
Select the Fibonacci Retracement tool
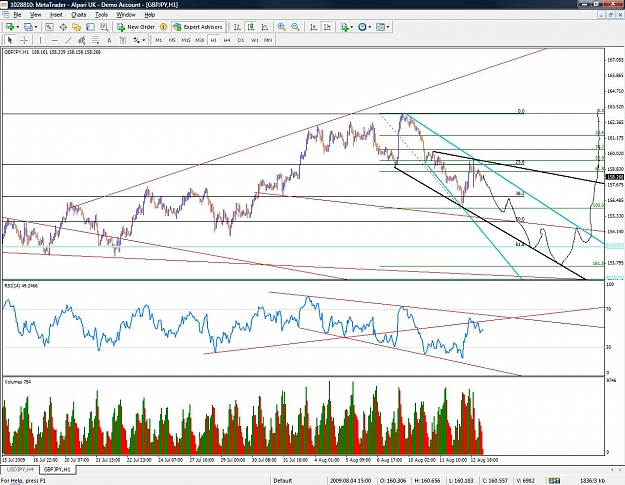(x=95, y=40)
